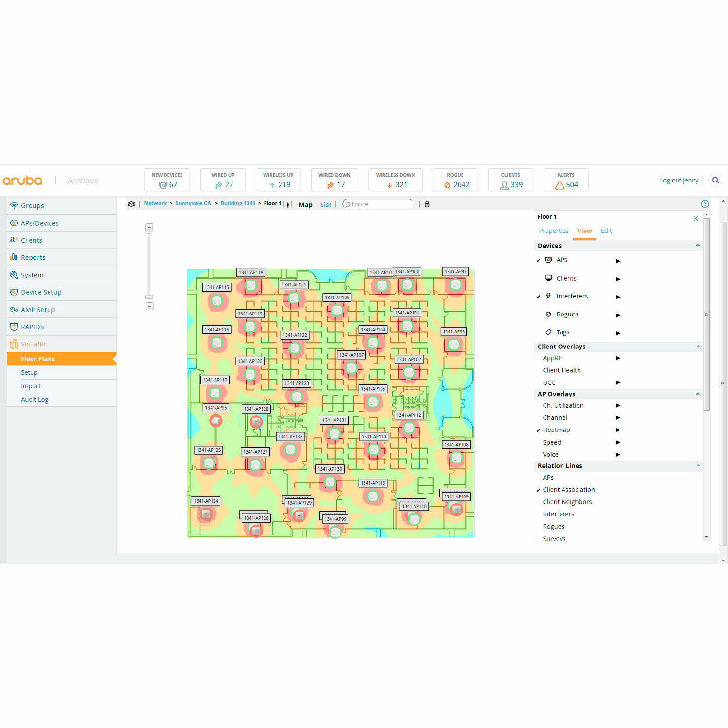Select access point 1341-AP107 on map

click(x=352, y=368)
